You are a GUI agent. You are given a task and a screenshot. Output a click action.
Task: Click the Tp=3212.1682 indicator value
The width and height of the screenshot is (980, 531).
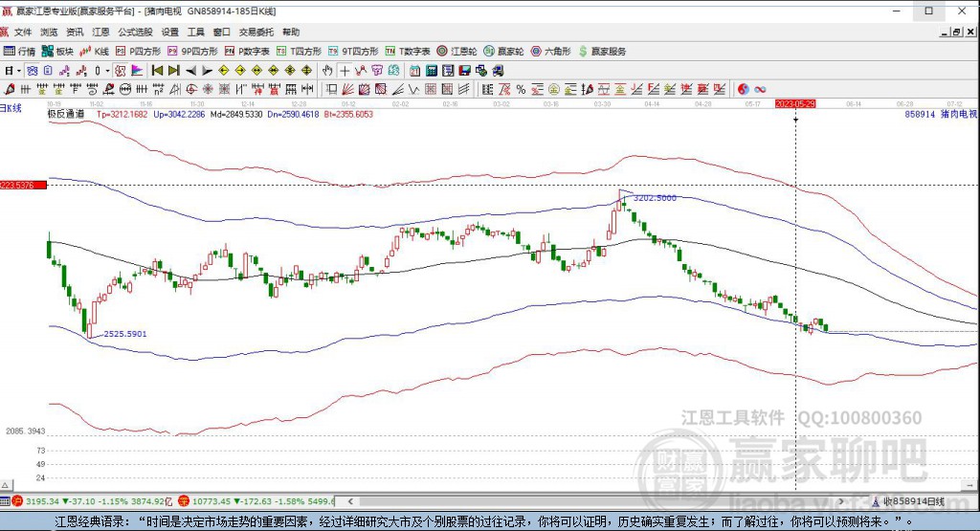point(122,114)
